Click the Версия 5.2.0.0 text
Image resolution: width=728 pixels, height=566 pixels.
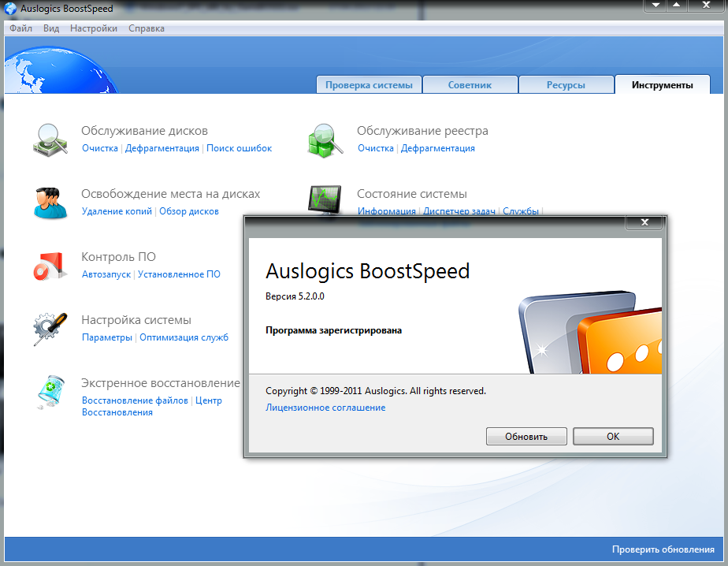pos(295,296)
